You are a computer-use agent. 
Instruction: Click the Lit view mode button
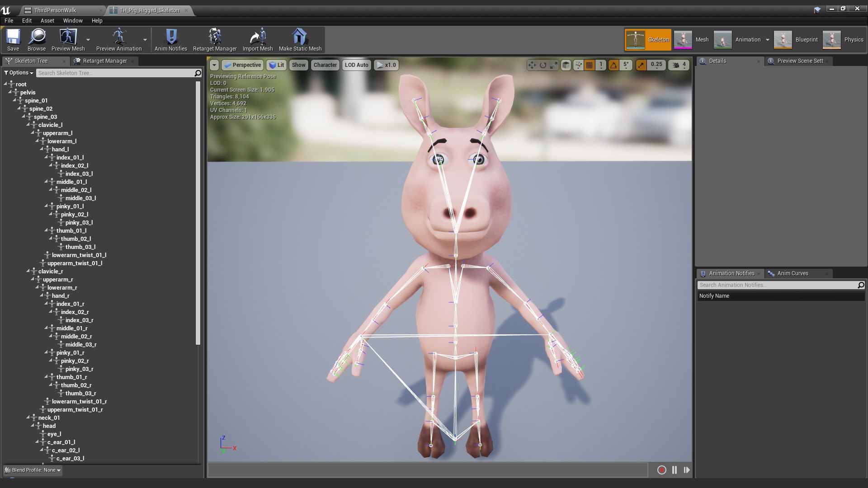click(x=277, y=65)
